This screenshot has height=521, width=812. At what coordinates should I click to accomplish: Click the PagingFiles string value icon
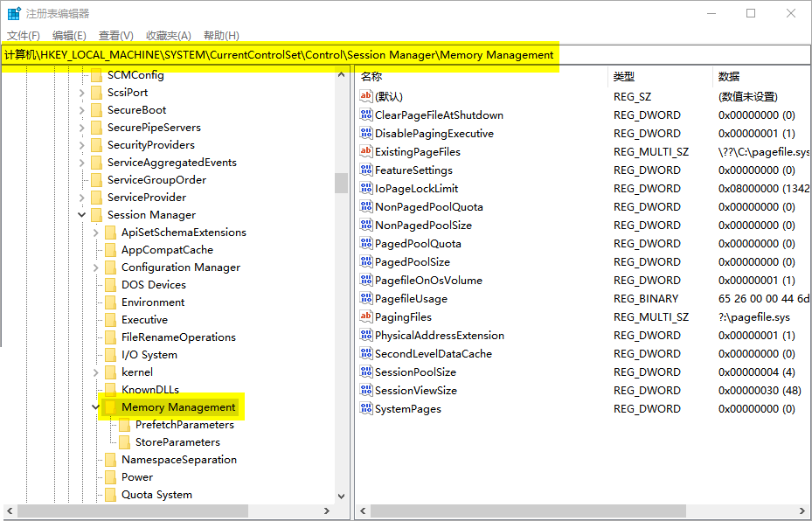(x=368, y=316)
